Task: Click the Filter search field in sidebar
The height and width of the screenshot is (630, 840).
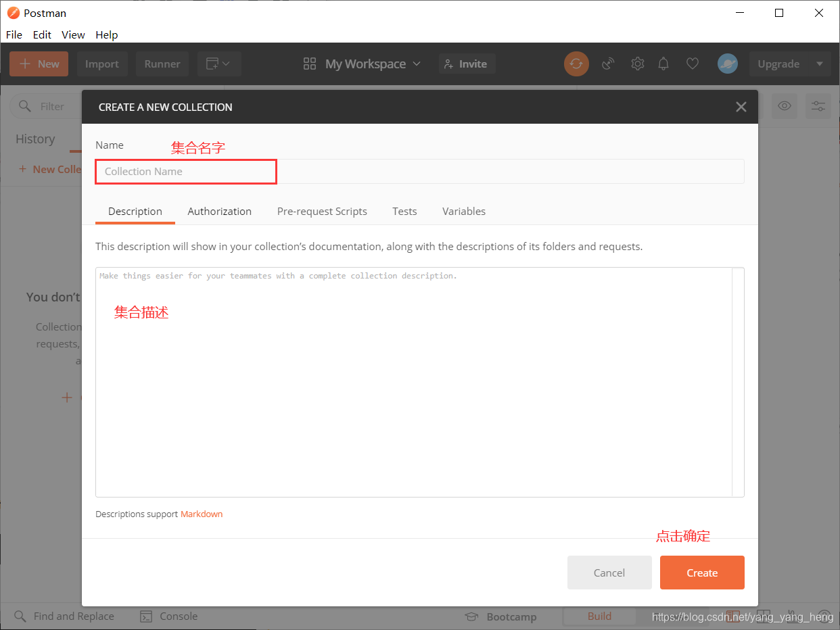Action: [x=46, y=106]
